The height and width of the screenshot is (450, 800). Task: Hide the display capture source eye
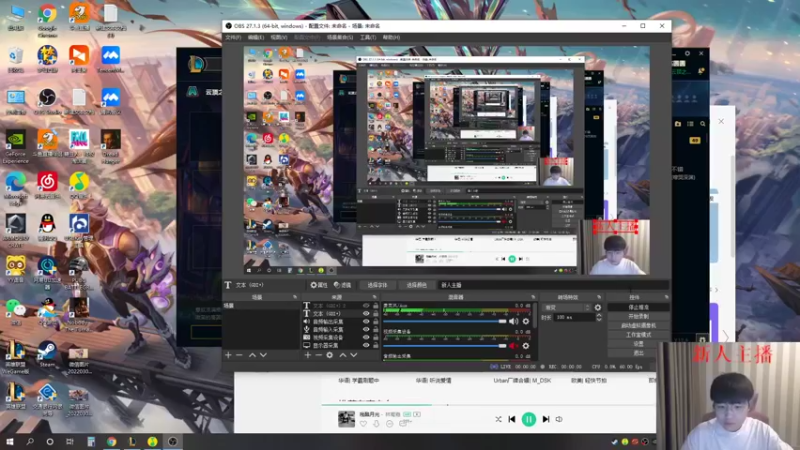366,345
